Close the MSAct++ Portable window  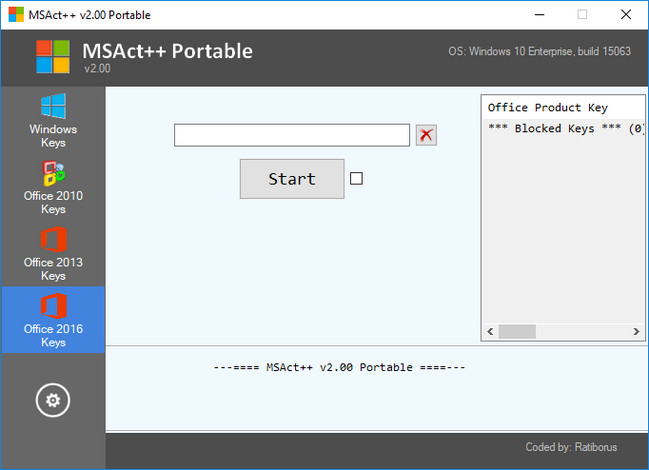click(x=625, y=14)
